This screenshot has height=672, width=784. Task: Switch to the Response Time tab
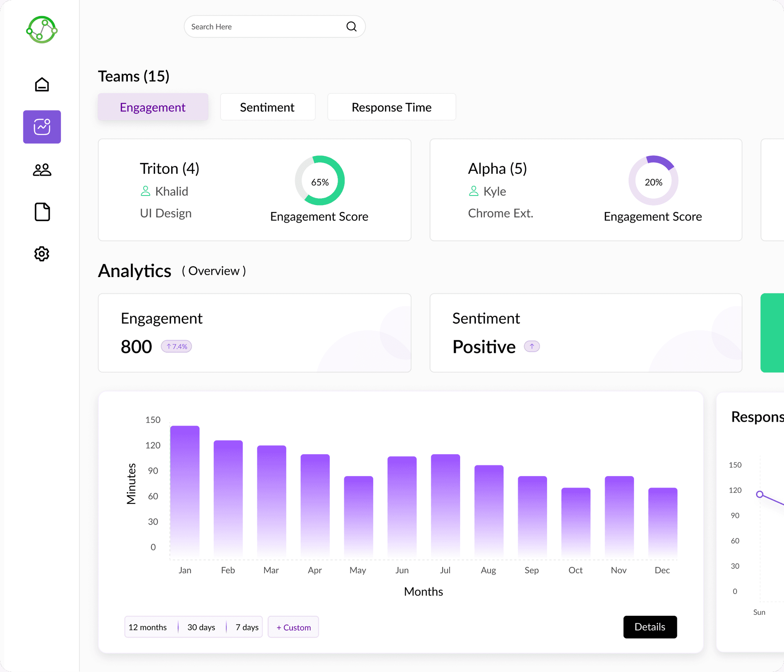pyautogui.click(x=392, y=107)
